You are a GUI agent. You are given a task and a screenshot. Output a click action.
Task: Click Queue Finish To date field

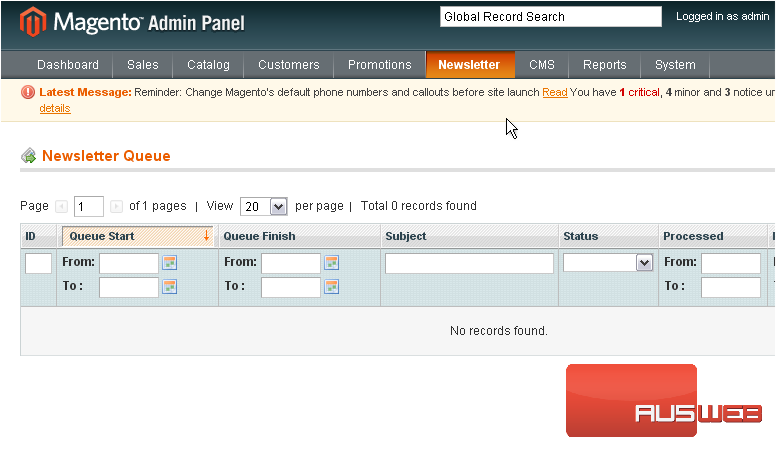click(x=291, y=287)
